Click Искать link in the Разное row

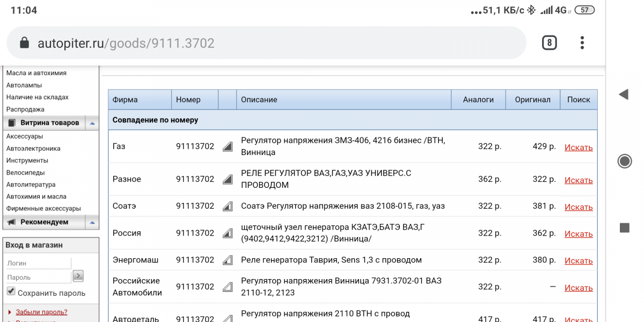click(x=579, y=180)
